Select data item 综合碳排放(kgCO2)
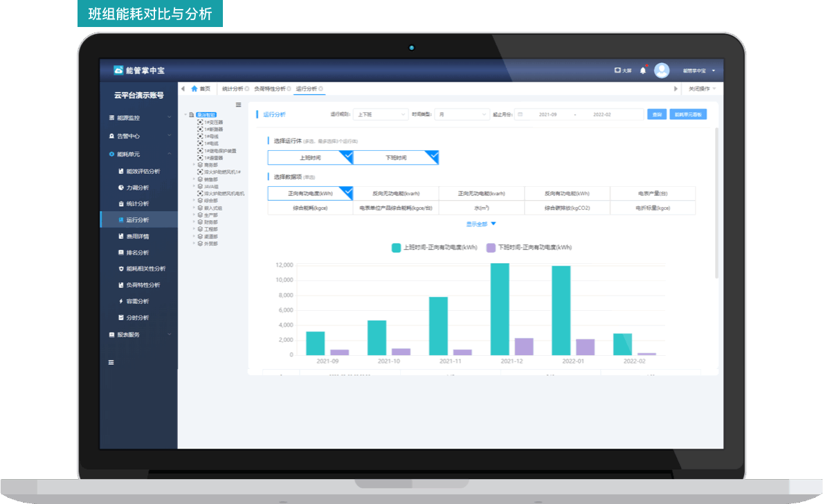Screen dimensions: 823x504 567,208
